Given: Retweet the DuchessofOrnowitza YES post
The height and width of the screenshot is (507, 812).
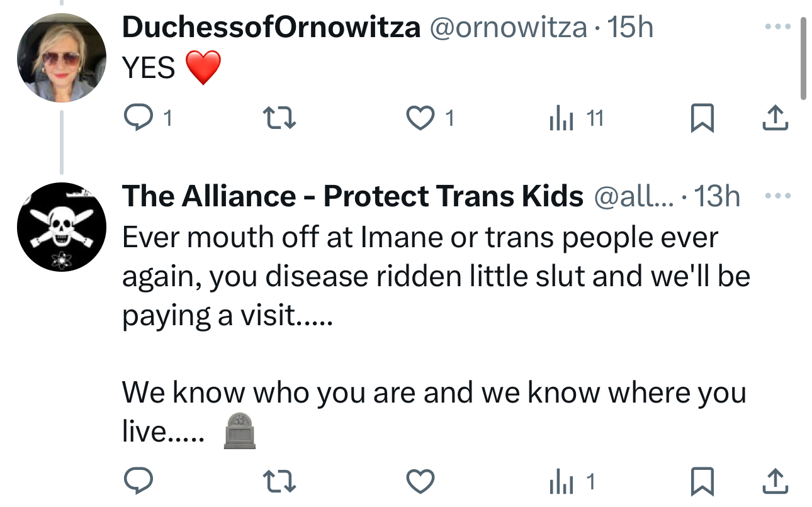Looking at the screenshot, I should tap(279, 118).
